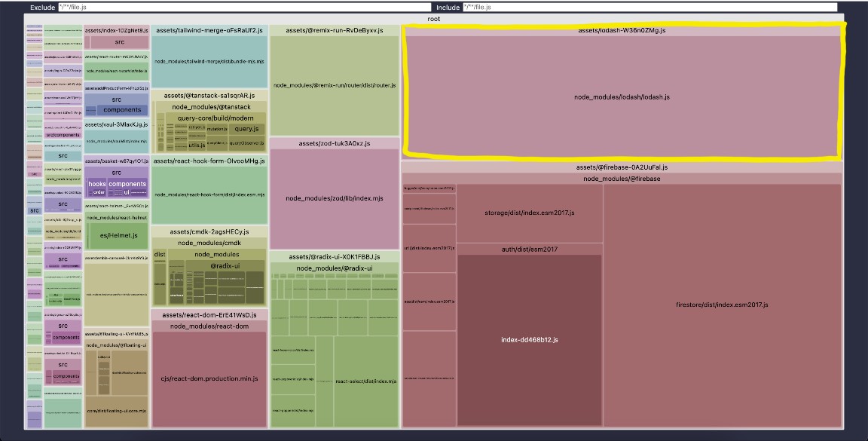Open the assets/basket-w87qy1O1.js chunk header

click(117, 161)
